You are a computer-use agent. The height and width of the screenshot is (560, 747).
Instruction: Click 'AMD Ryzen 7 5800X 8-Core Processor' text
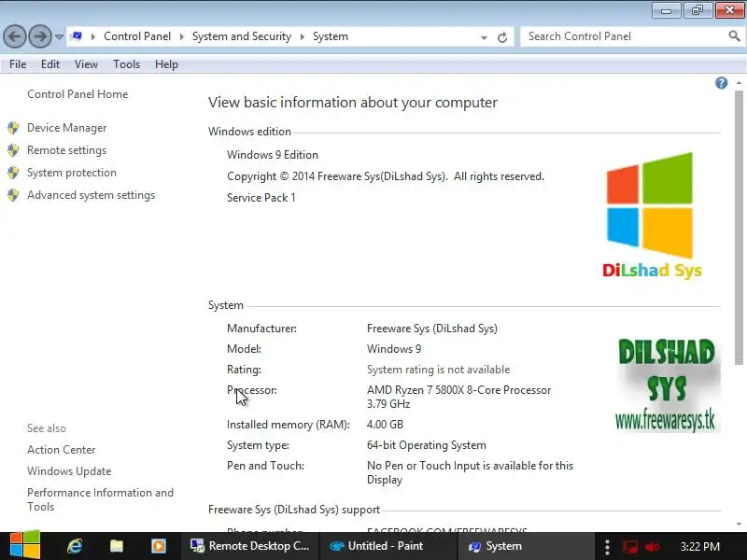coord(458,390)
